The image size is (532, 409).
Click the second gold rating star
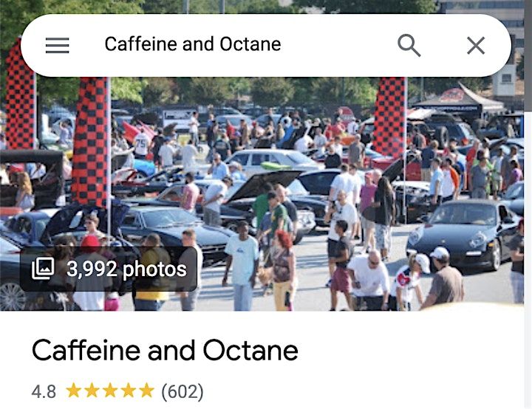92,391
